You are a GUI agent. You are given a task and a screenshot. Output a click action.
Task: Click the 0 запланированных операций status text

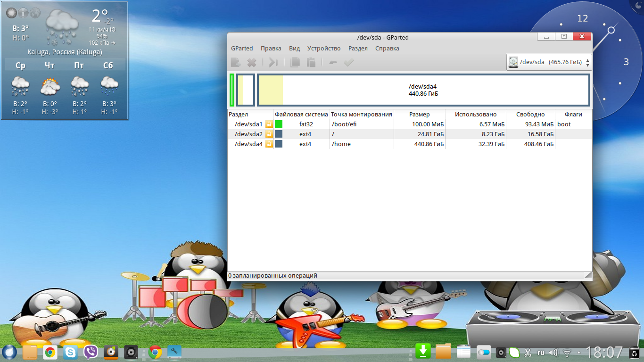(x=273, y=275)
